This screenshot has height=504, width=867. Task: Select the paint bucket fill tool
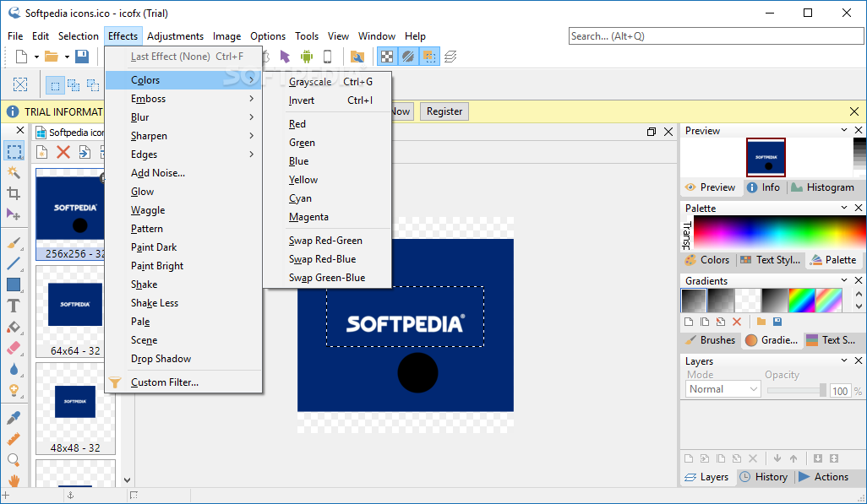point(14,327)
